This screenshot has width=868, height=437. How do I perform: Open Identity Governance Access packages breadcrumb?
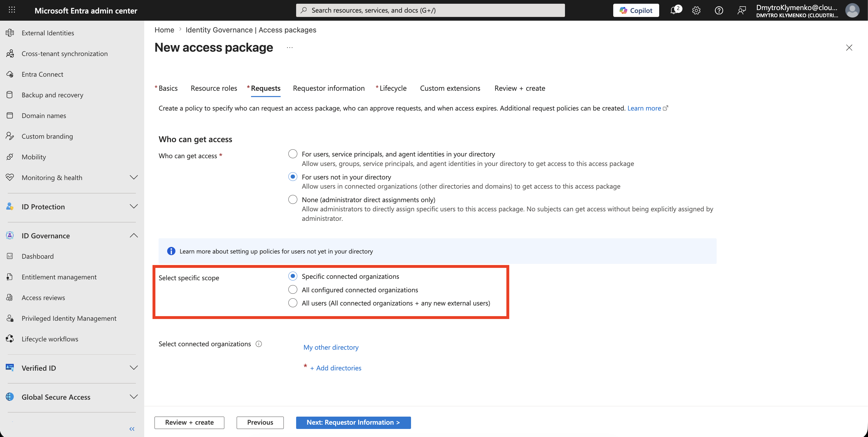[x=251, y=30]
